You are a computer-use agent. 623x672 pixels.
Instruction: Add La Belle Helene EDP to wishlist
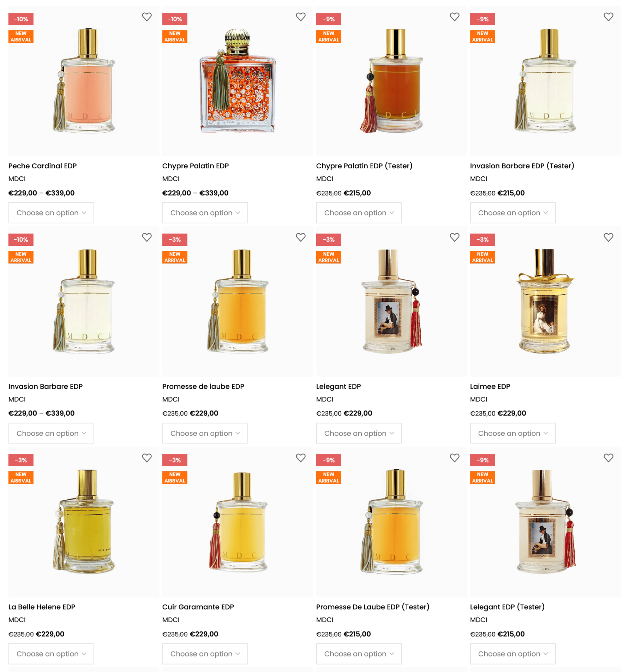[x=147, y=458]
